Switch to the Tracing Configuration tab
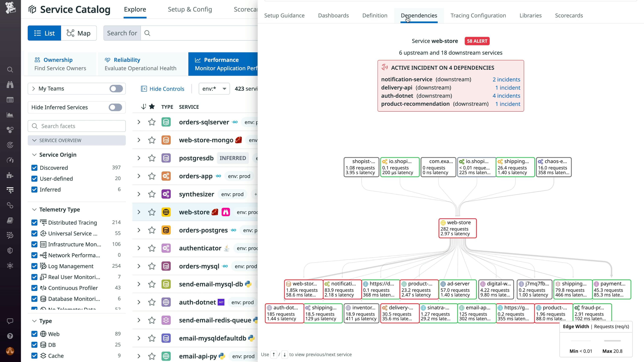 [478, 15]
